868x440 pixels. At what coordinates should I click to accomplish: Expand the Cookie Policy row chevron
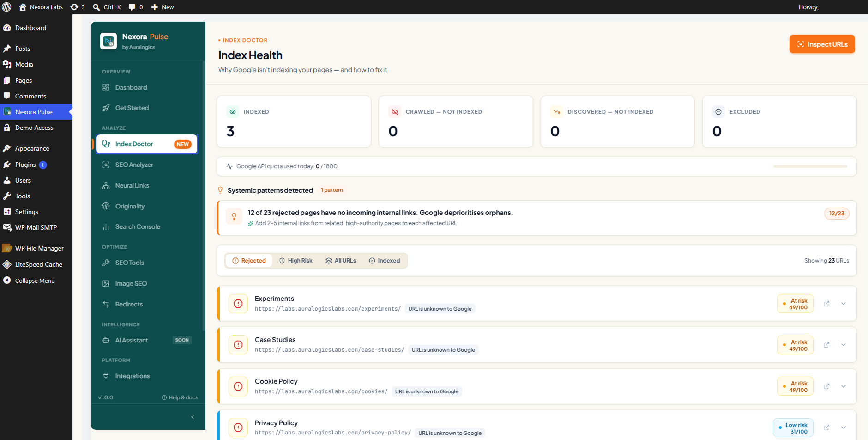[844, 386]
